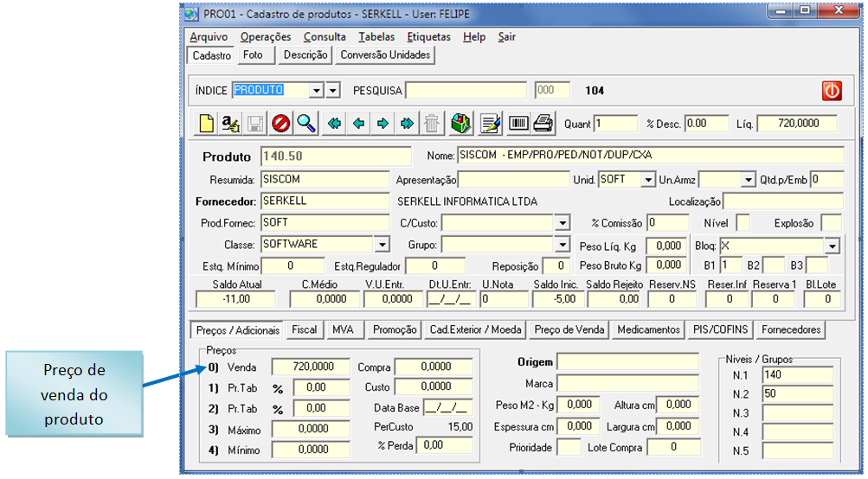
Task: Open the Operações menu
Action: pyautogui.click(x=266, y=37)
